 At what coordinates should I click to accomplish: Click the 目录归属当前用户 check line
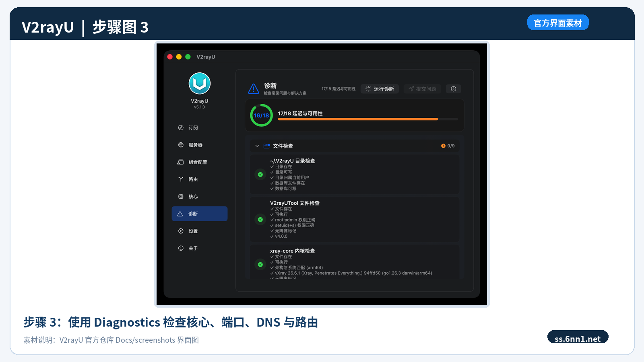[x=290, y=177]
